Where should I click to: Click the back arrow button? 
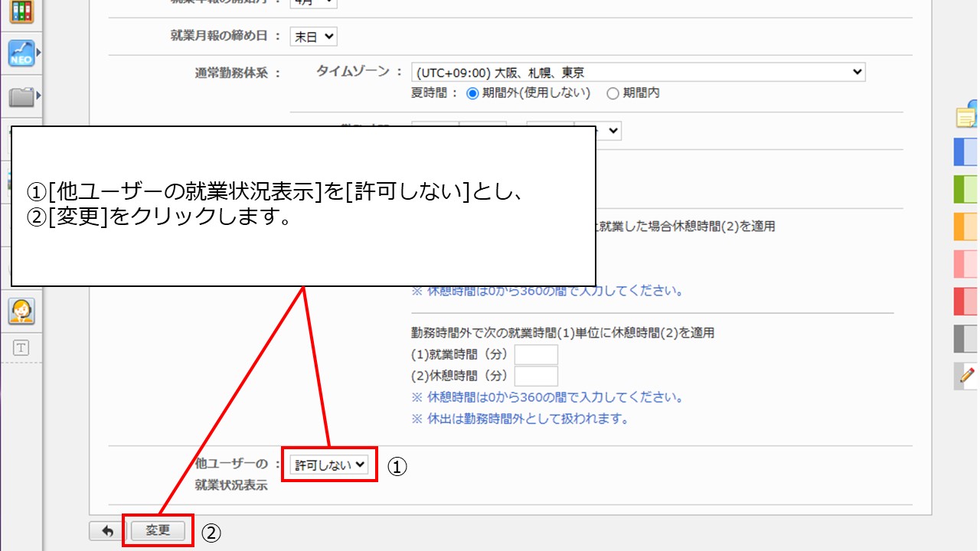[x=108, y=530]
